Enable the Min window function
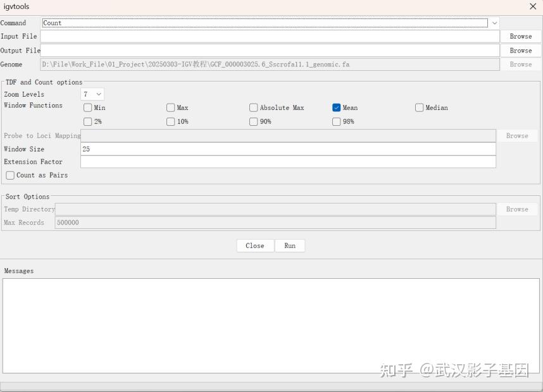 click(88, 107)
